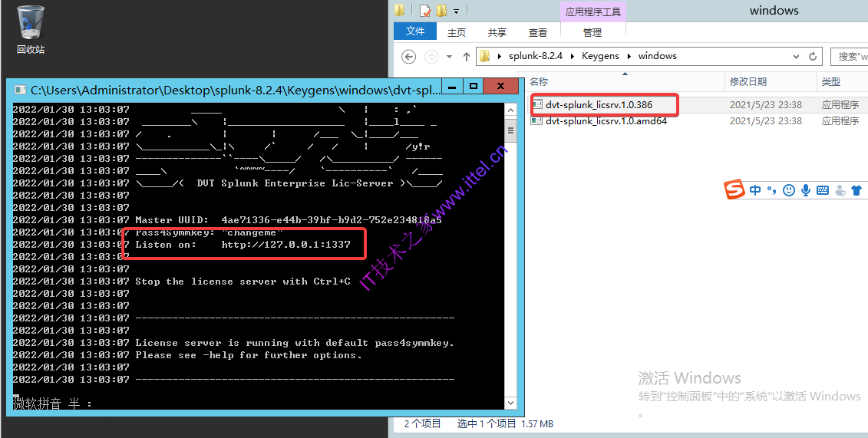Click the address bar Refresh icon
The width and height of the screenshot is (868, 438).
pos(813,57)
